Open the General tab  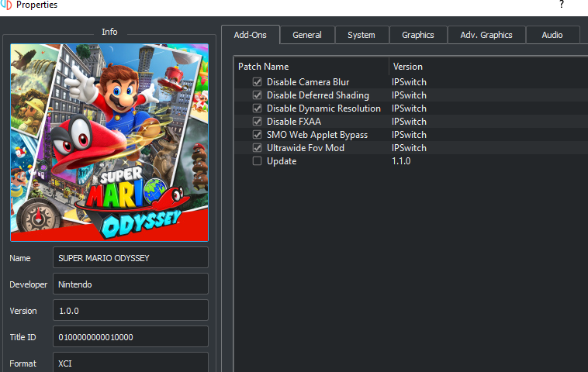pos(307,35)
